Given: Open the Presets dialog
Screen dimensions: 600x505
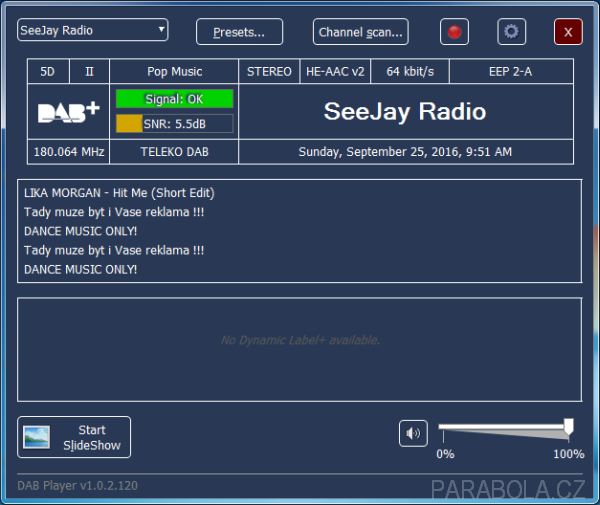Looking at the screenshot, I should click(x=239, y=32).
